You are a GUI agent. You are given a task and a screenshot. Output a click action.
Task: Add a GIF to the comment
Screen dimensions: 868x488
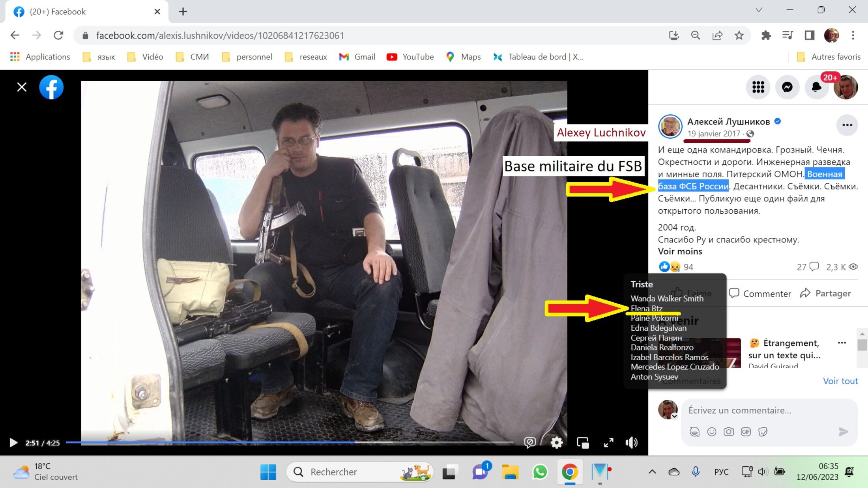pyautogui.click(x=746, y=432)
